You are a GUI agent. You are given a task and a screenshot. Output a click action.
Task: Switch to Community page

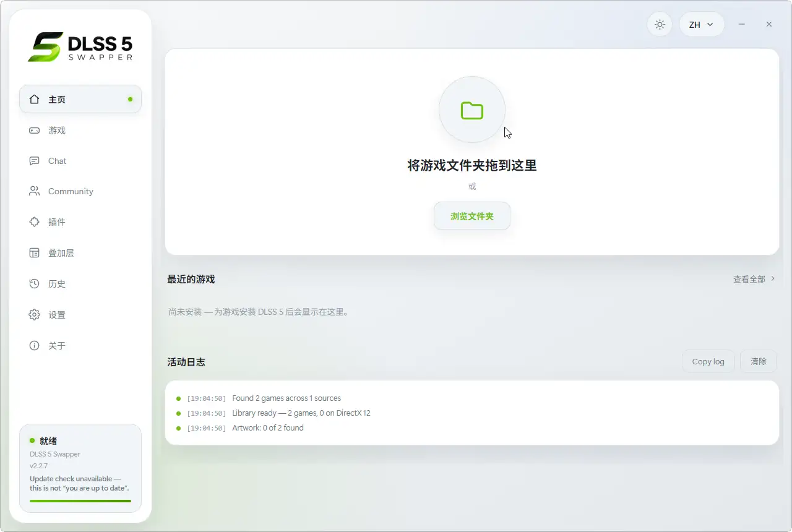pos(80,191)
